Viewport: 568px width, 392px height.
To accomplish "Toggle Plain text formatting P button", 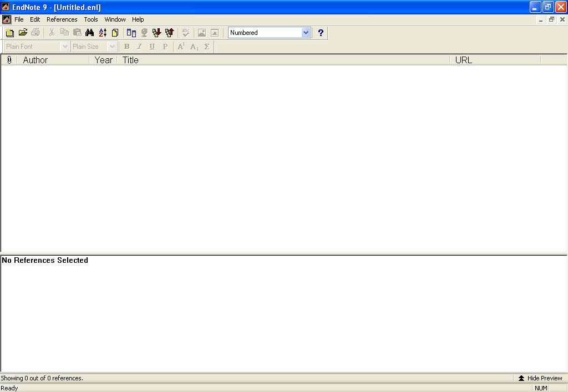I will coord(165,47).
